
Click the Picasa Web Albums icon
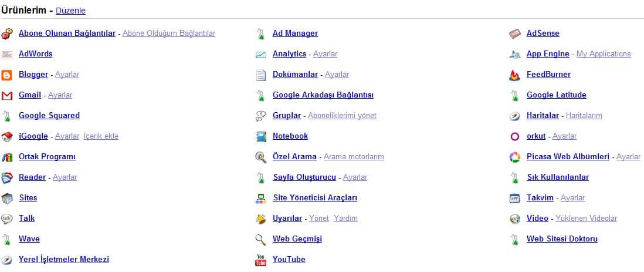(514, 157)
